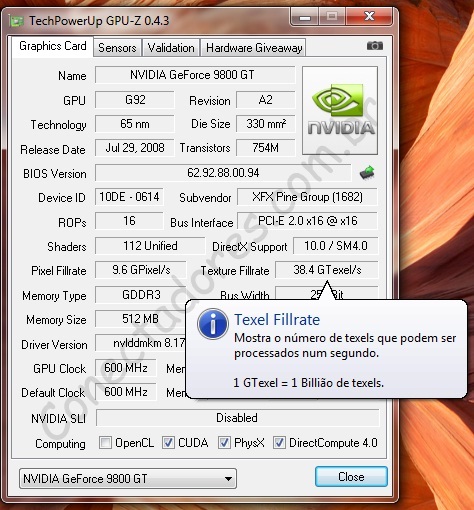
Task: Click the Texture Fillrate label
Action: click(235, 271)
